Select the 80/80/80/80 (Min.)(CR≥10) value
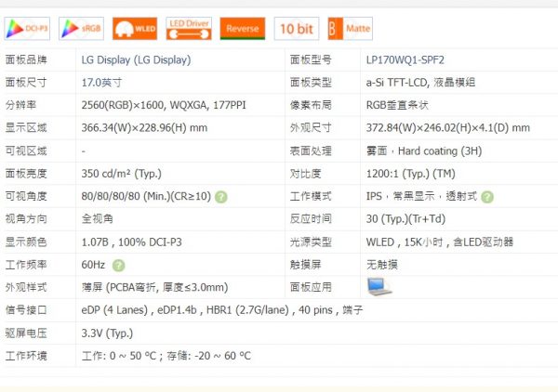 (146, 196)
